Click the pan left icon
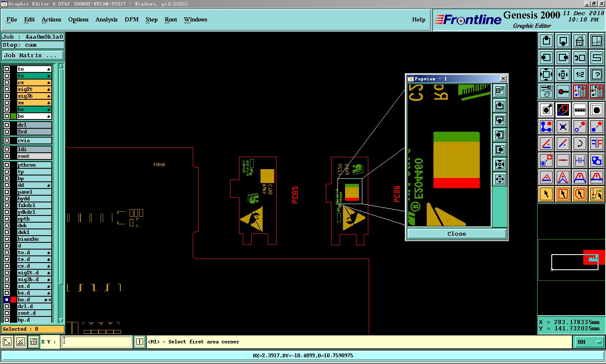This screenshot has height=364, width=606. (546, 58)
